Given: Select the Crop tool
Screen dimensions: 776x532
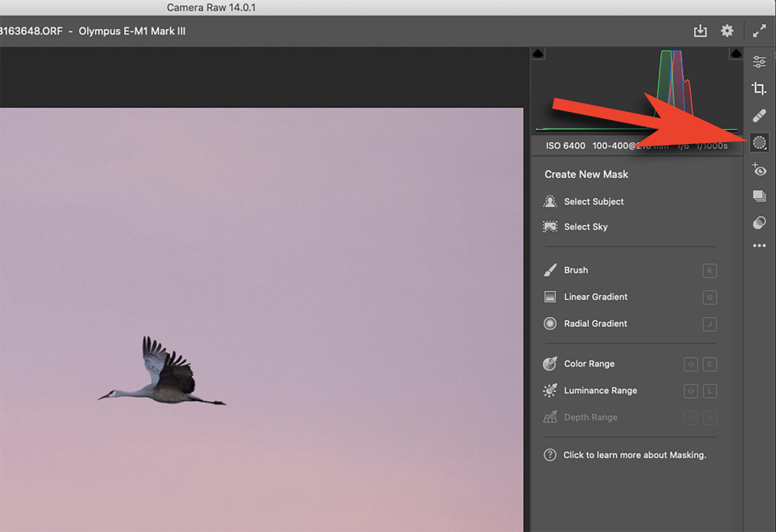Looking at the screenshot, I should tap(759, 88).
